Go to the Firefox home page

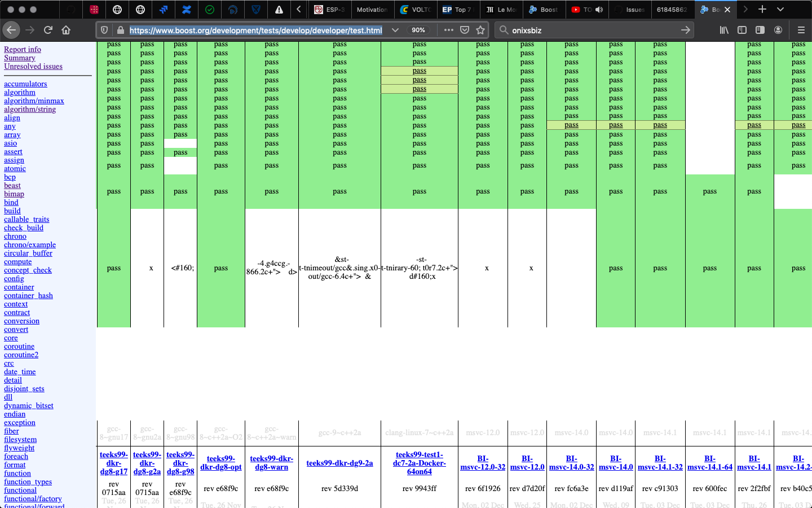[66, 30]
